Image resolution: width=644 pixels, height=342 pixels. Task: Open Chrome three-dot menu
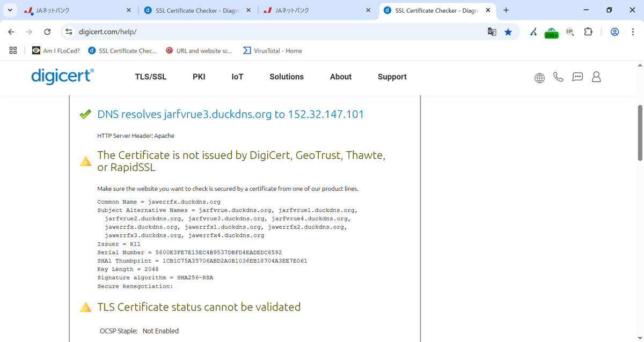pos(633,32)
